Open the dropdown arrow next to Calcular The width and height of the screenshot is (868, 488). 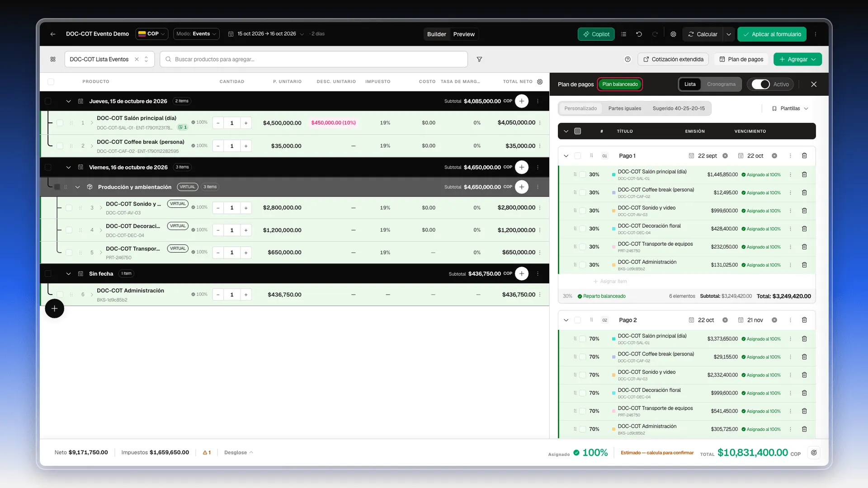tap(728, 34)
